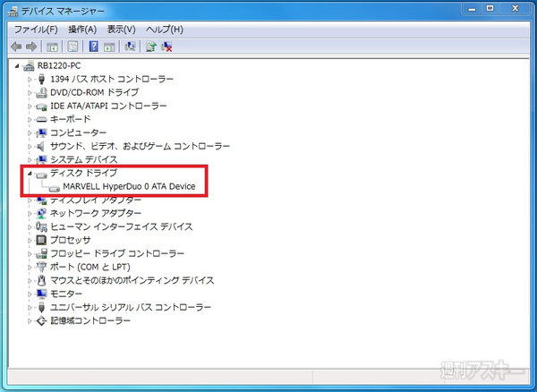
Task: Click the ネットワーク アダプター icon
Action: click(41, 213)
